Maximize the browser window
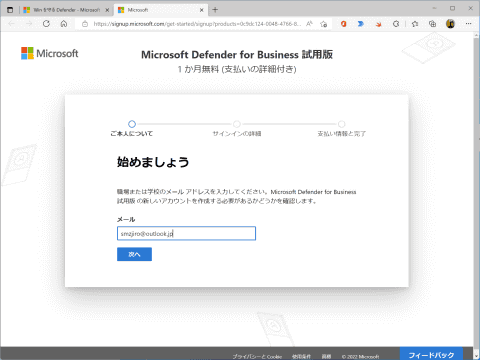This screenshot has height=360, width=480. click(x=452, y=8)
